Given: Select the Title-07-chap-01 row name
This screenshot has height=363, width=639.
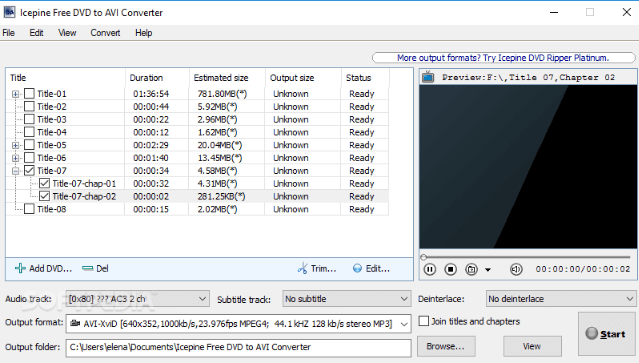Looking at the screenshot, I should tap(84, 183).
